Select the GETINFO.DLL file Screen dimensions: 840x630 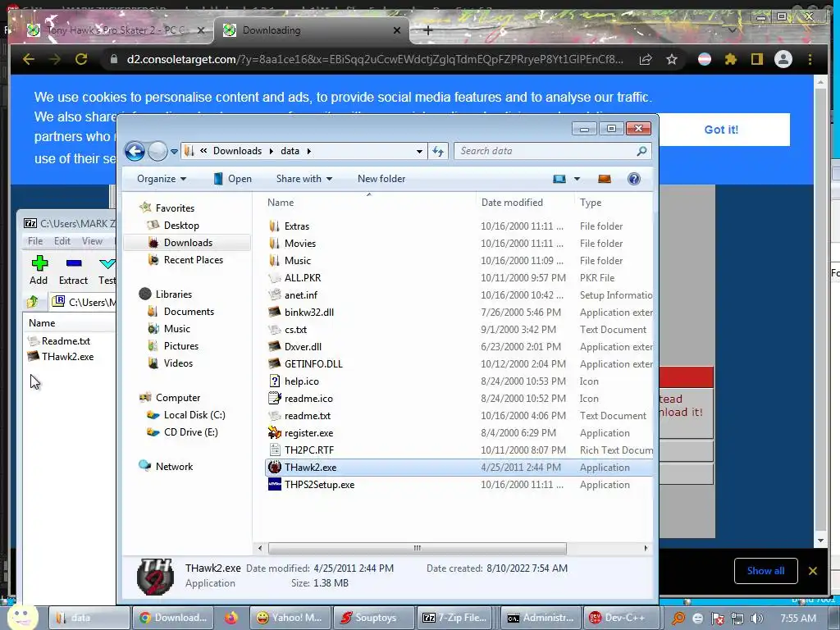pyautogui.click(x=313, y=363)
